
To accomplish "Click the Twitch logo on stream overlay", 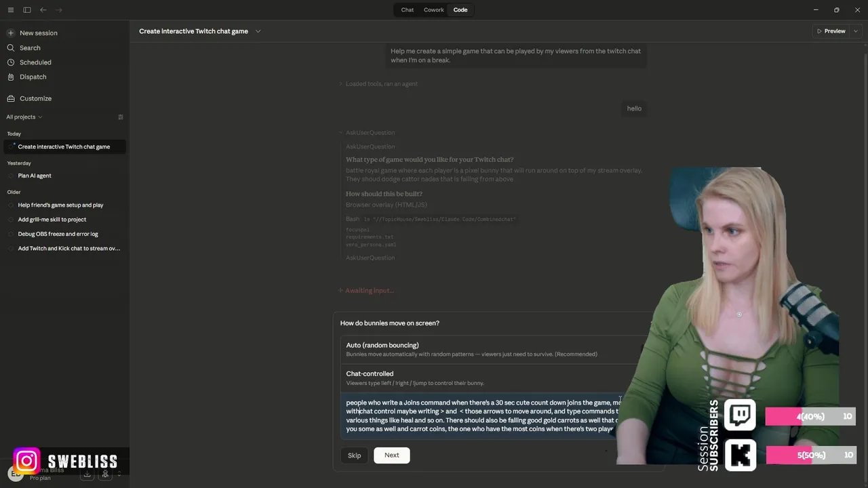I will 740,415.
